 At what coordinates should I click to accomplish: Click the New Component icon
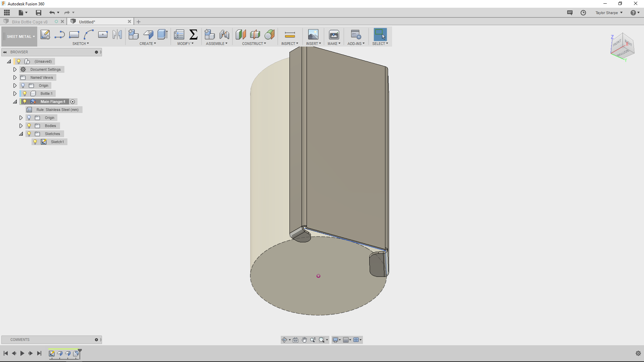click(x=133, y=35)
